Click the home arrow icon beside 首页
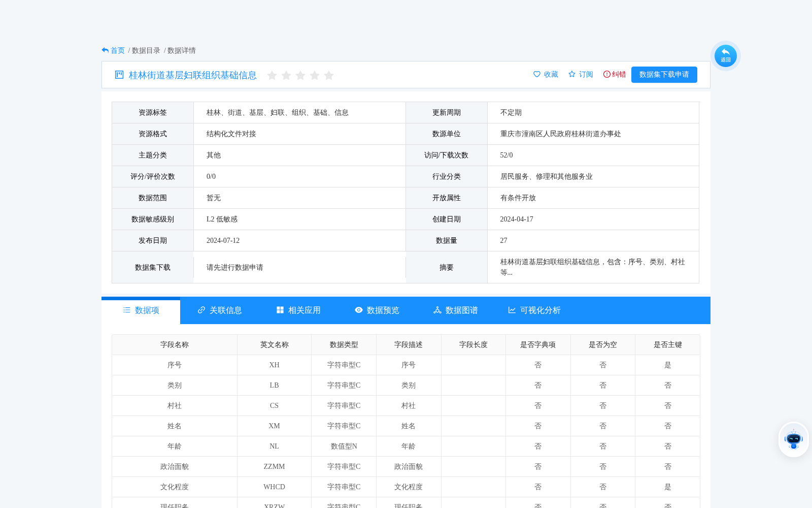 [105, 50]
